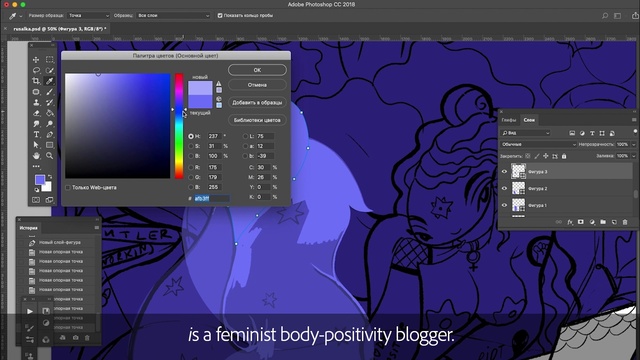Click the Новый слой-фигура history state
This screenshot has width=640, height=360.
tap(60, 242)
